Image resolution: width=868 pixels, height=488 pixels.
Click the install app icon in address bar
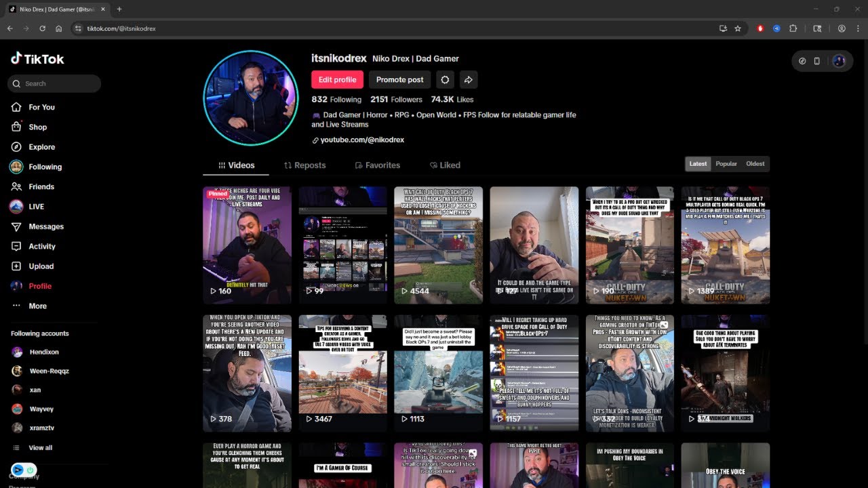click(x=723, y=28)
